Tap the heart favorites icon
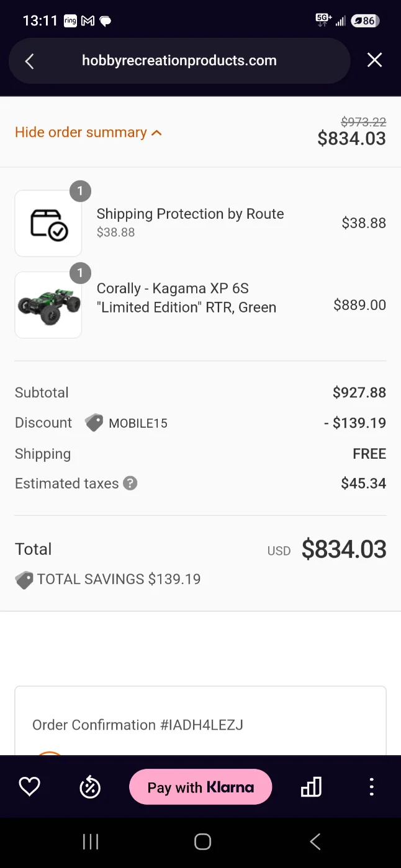The image size is (401, 868). pyautogui.click(x=29, y=787)
